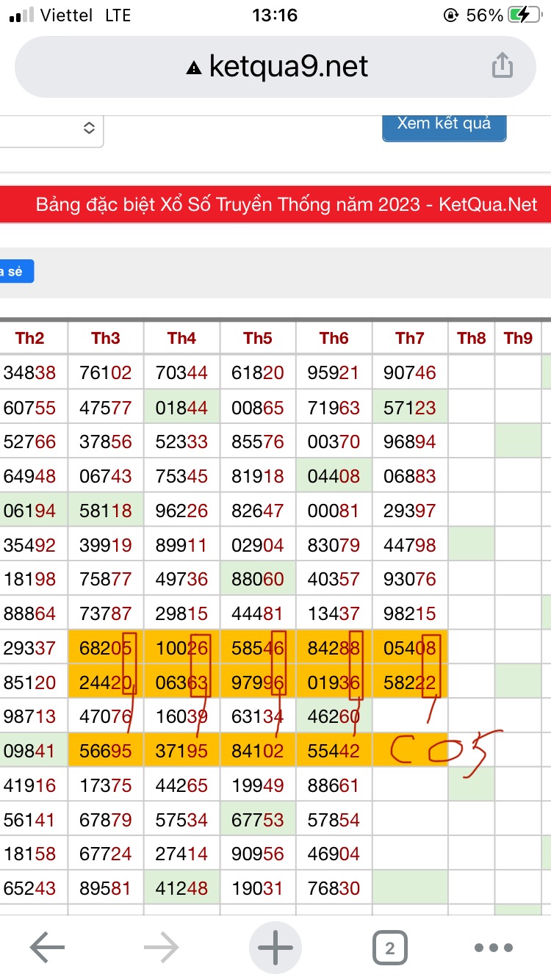Screen dimensions: 551x980
Task: Tap the orange cell showing 56695
Action: click(106, 751)
